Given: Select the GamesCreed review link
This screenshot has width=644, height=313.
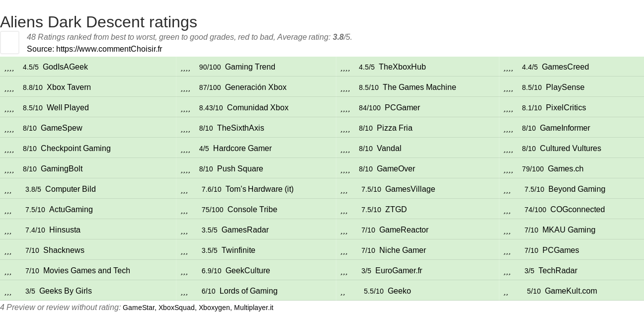Looking at the screenshot, I should click(565, 67).
